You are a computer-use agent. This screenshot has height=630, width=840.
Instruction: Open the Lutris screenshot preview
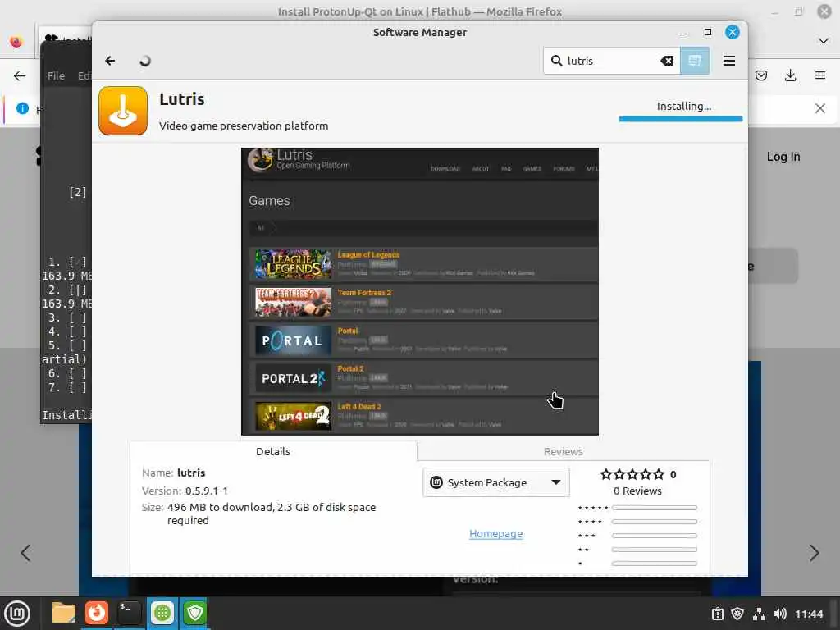[419, 291]
